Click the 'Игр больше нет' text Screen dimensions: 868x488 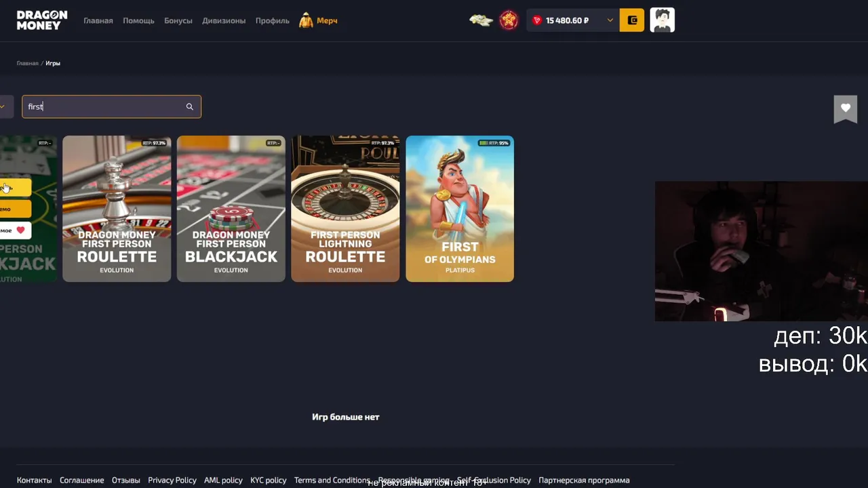[x=345, y=417]
